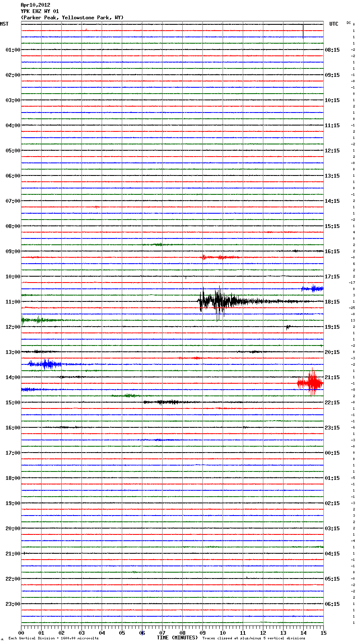Click the date header 'Apr10,2012'
The width and height of the screenshot is (357, 644).
35,5
